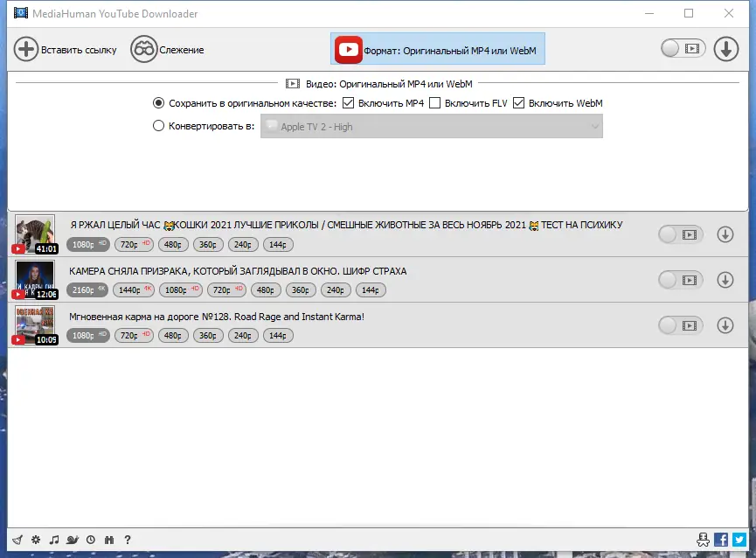Select 1080p for КОШКИ 2021 video
756x558 pixels.
89,245
